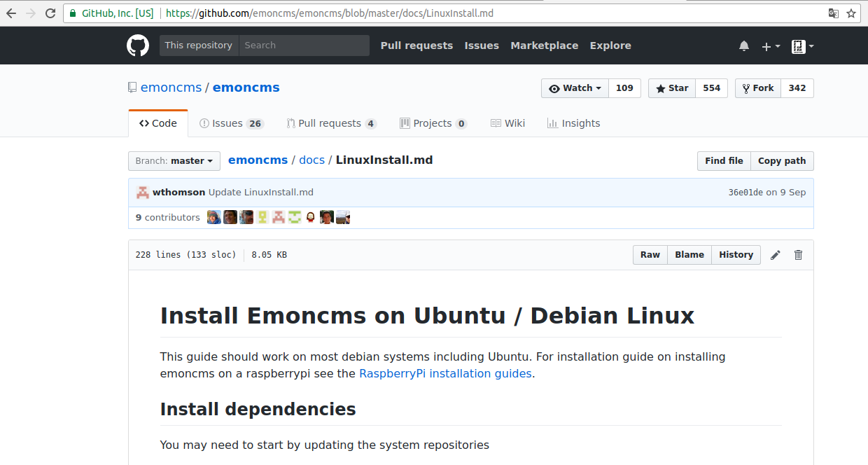
Task: Open the bold emoncms repository name link
Action: pos(246,88)
